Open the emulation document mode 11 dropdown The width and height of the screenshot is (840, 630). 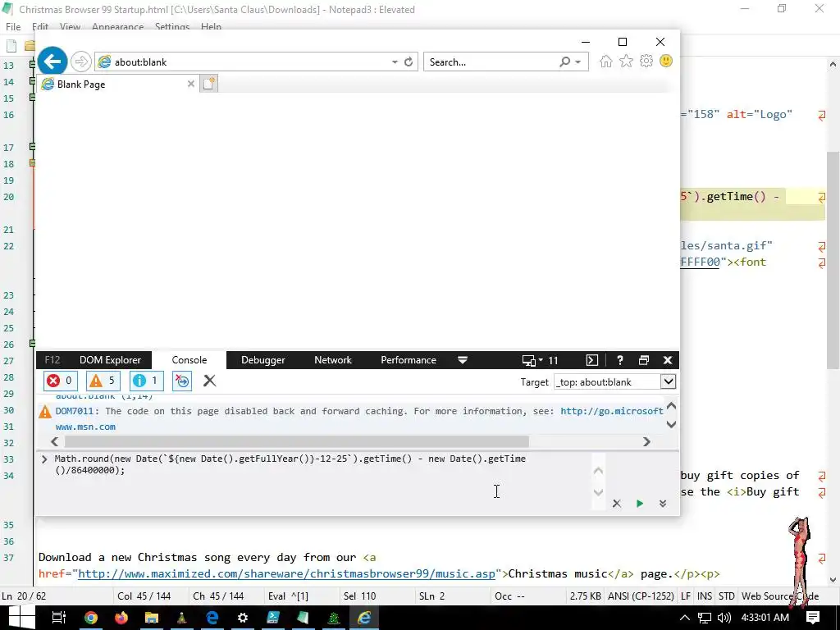[540, 360]
